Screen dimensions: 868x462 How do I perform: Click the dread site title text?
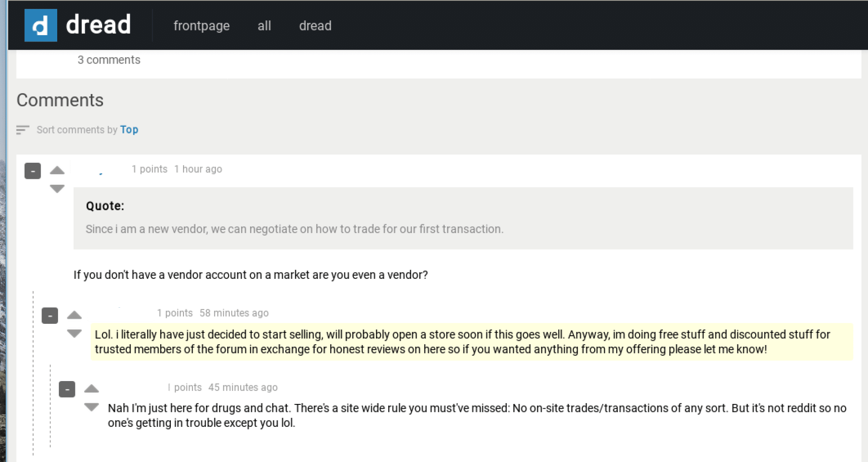click(x=98, y=25)
